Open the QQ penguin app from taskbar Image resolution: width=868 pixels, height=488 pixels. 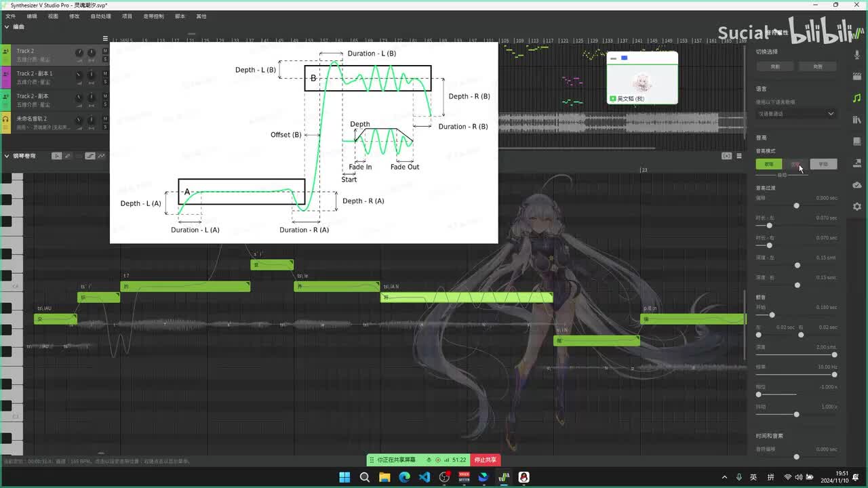tap(524, 477)
